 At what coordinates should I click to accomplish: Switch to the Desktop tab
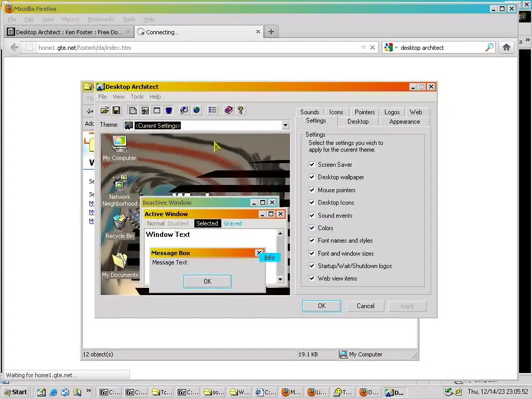pos(358,122)
